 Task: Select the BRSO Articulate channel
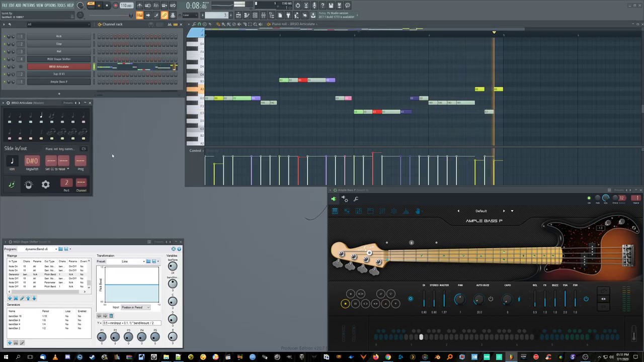(x=59, y=66)
